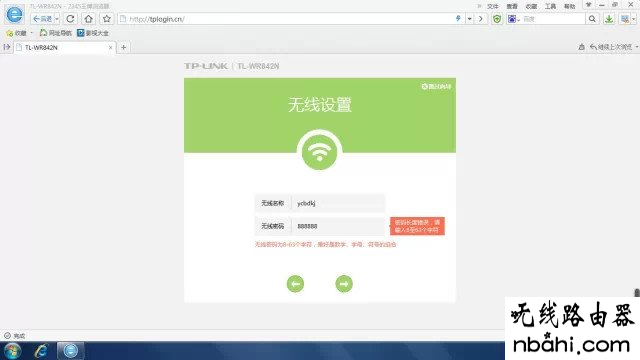Expand the address bar history dropdown
The height and width of the screenshot is (360, 640).
tap(469, 19)
